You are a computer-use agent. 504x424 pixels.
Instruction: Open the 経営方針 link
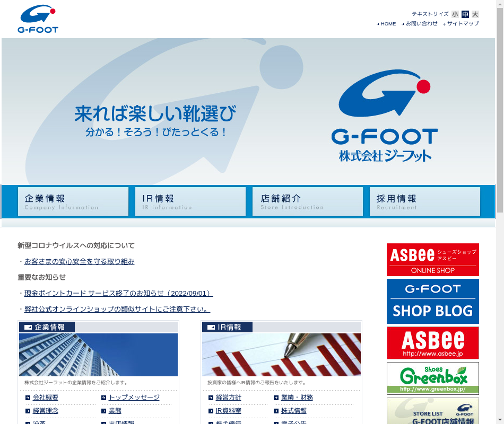pyautogui.click(x=229, y=397)
